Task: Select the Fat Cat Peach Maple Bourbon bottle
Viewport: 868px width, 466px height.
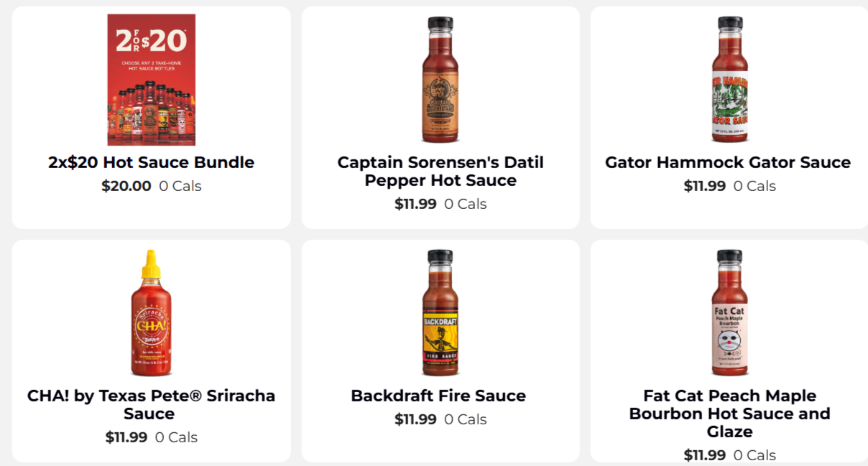Action: pyautogui.click(x=729, y=313)
